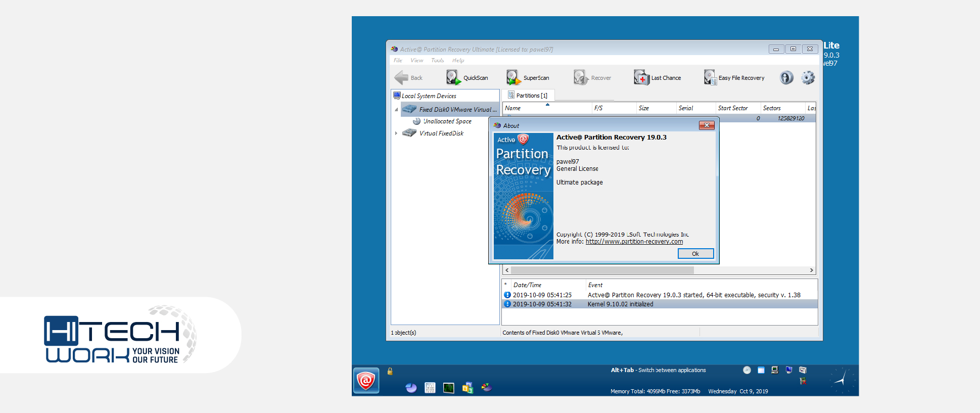
Task: Close the About dialog with the red X
Action: [707, 125]
